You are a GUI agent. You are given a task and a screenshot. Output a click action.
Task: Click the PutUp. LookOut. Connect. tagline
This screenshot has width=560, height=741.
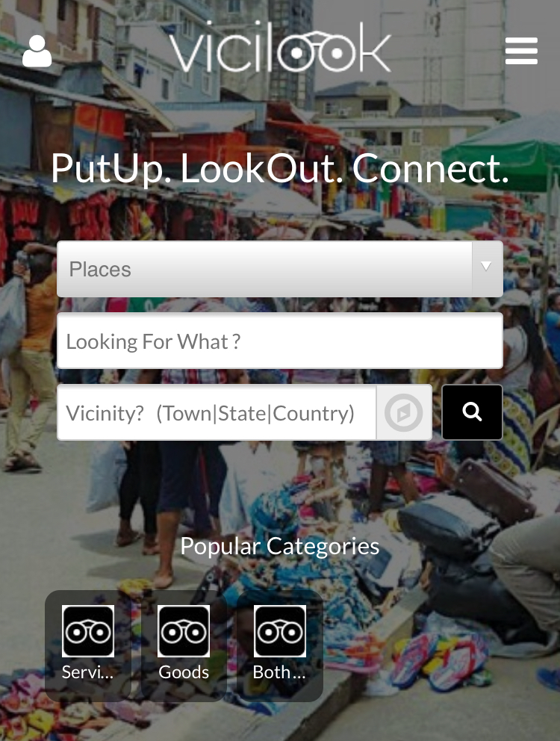280,169
